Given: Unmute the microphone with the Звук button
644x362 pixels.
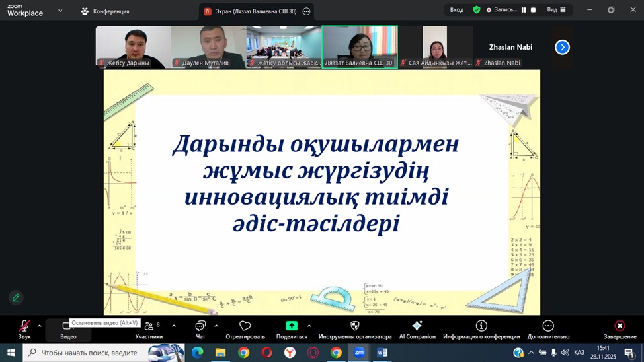Looking at the screenshot, I should [24, 327].
